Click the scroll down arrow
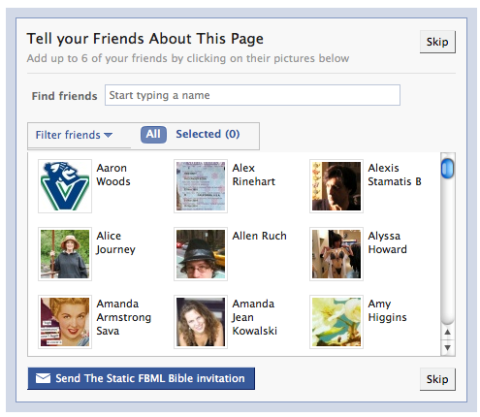 [x=448, y=348]
